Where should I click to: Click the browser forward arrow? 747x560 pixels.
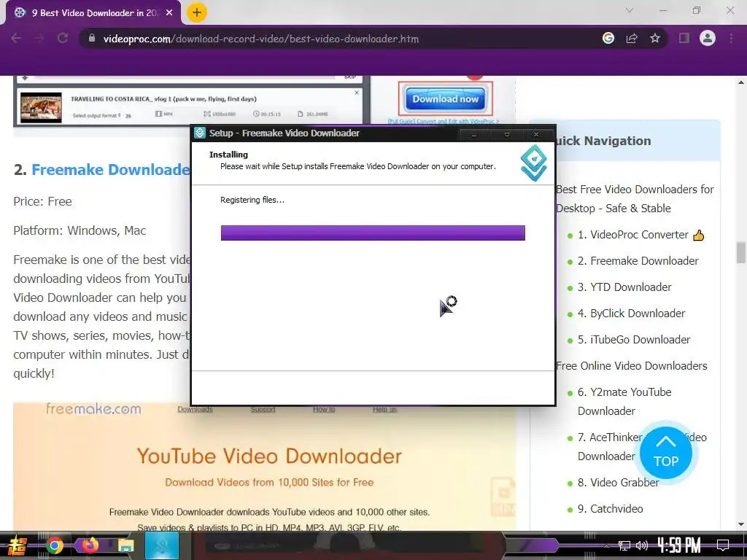39,38
